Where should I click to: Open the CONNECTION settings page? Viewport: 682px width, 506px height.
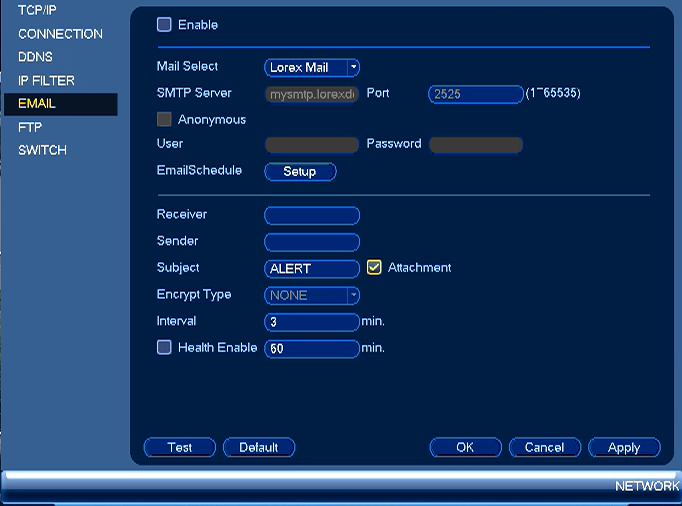(x=60, y=34)
